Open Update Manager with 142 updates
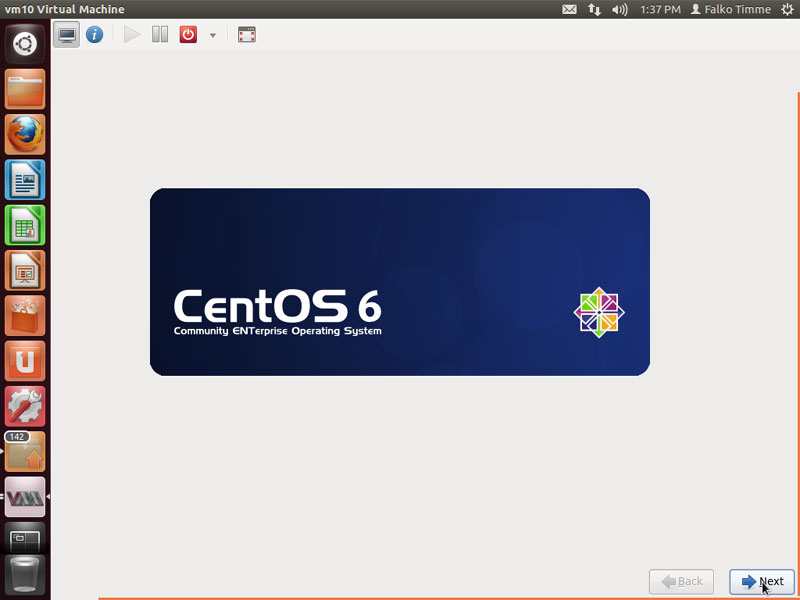Viewport: 800px width, 600px height. pyautogui.click(x=25, y=452)
